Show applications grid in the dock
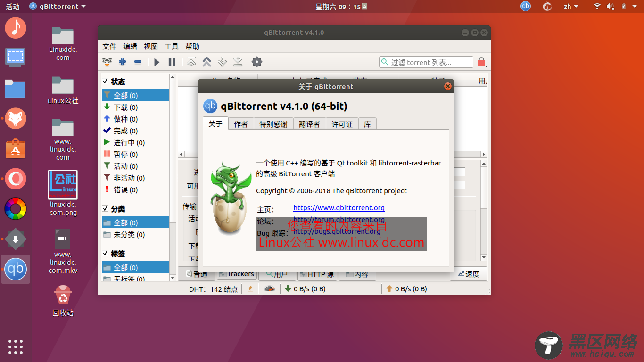This screenshot has width=644, height=362. pyautogui.click(x=16, y=346)
